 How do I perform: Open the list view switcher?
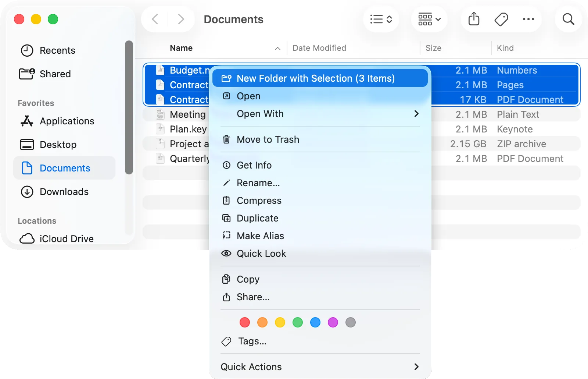coord(381,19)
